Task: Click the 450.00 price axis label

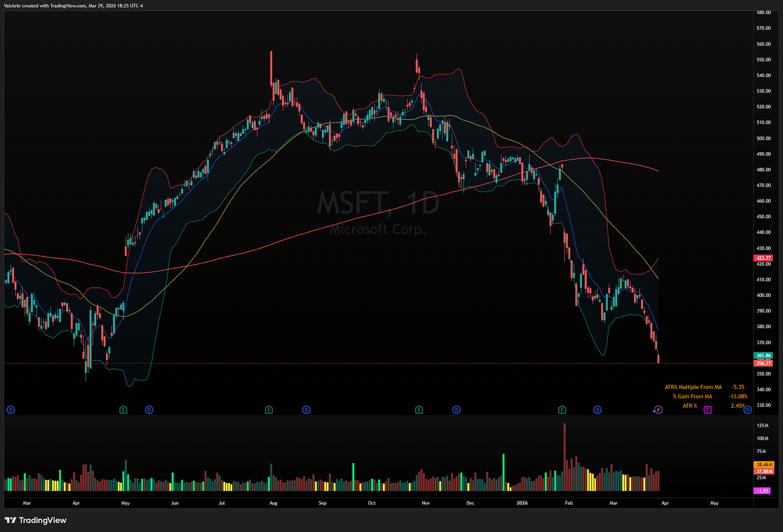Action: (x=764, y=217)
